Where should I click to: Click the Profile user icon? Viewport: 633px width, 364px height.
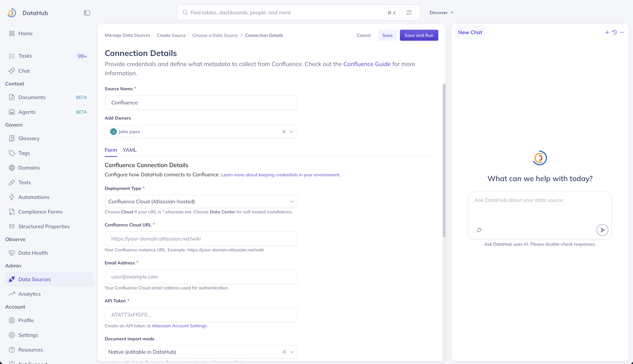pos(12,321)
